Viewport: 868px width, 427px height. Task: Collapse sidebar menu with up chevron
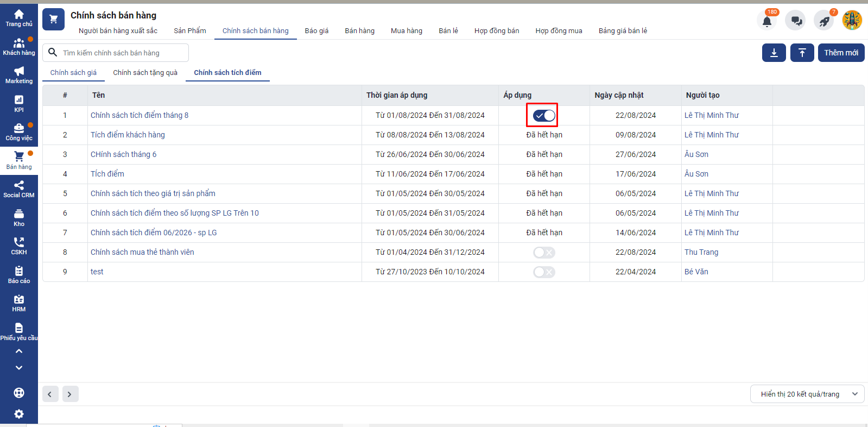pos(19,351)
